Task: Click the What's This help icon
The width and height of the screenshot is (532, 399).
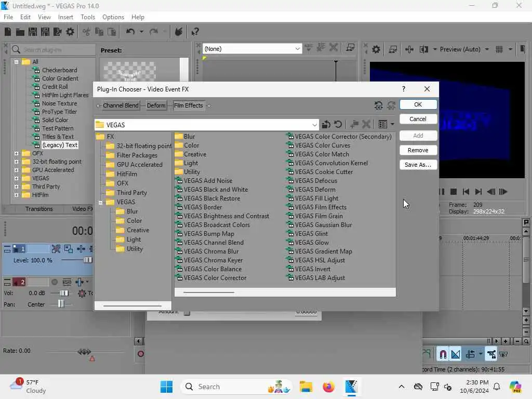Action: [x=195, y=32]
